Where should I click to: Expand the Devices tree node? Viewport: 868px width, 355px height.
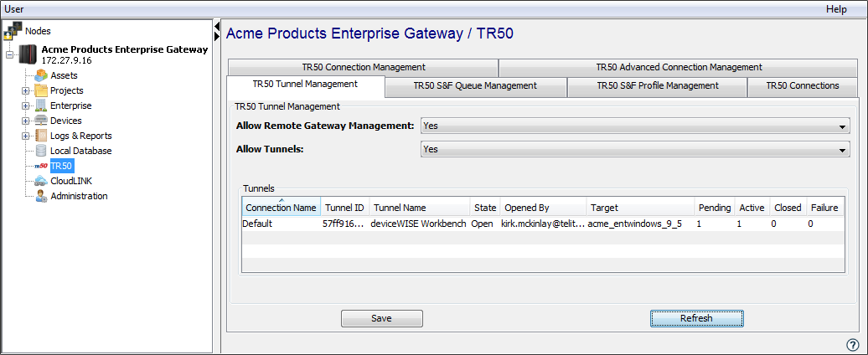25,121
